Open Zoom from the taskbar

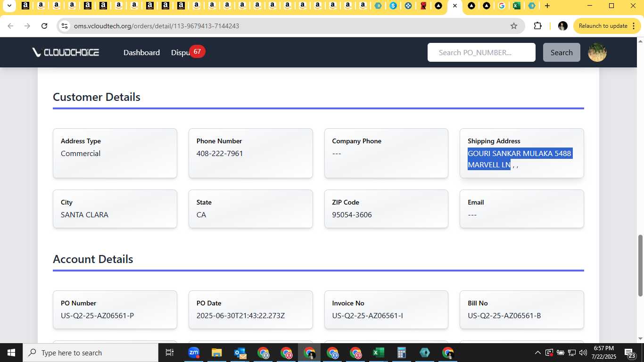coord(193,353)
